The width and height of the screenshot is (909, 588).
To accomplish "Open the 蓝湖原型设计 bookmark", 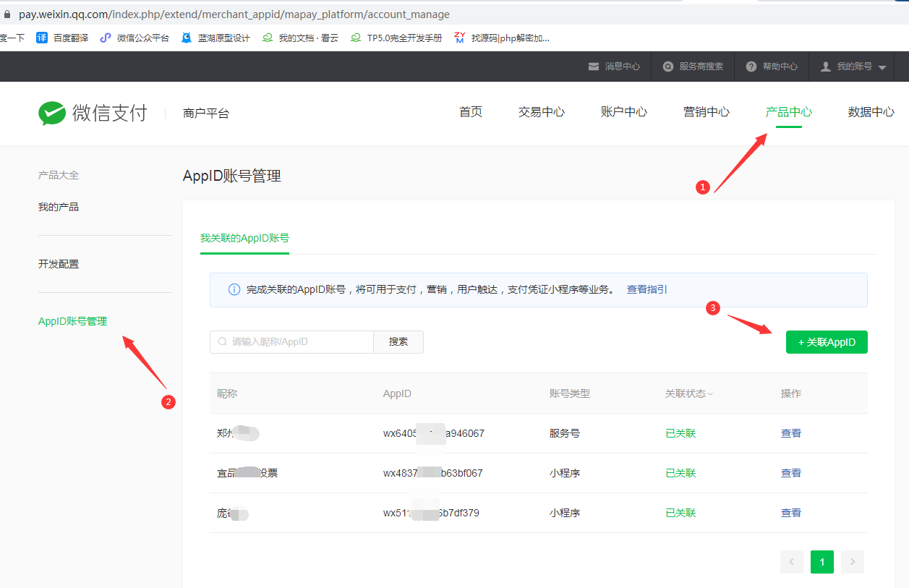I will click(215, 38).
